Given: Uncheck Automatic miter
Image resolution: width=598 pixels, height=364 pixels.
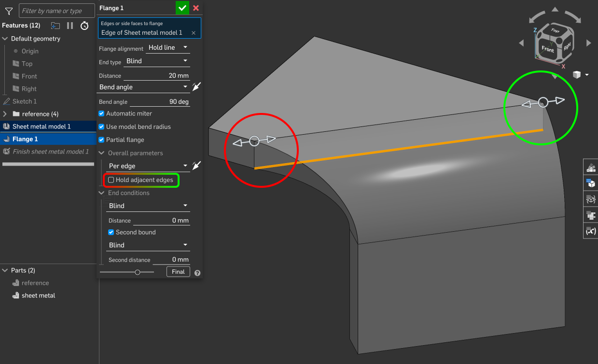Looking at the screenshot, I should click(x=101, y=113).
